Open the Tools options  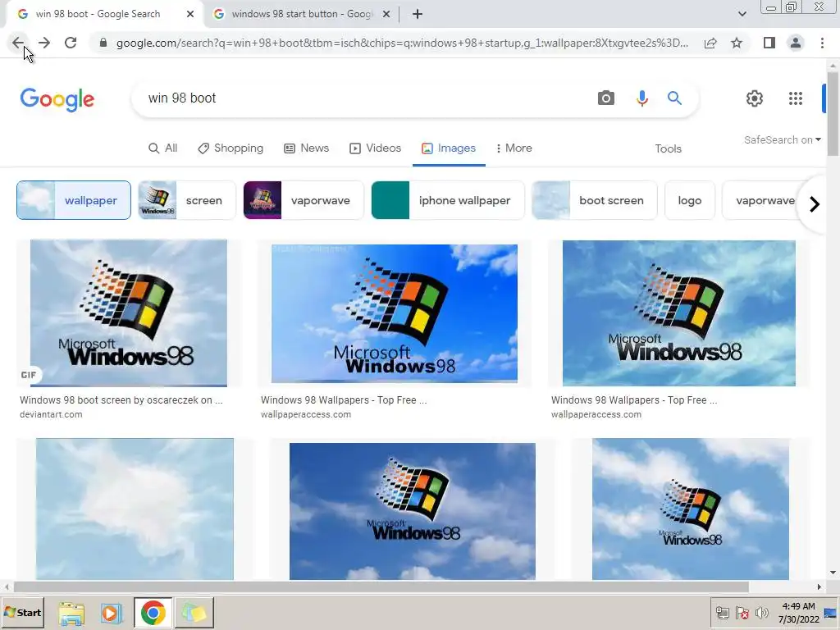pyautogui.click(x=668, y=149)
